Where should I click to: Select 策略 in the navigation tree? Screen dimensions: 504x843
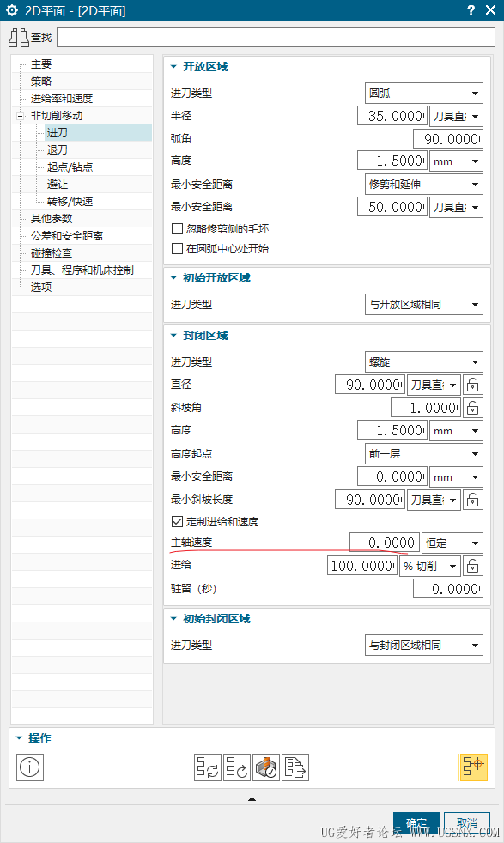click(41, 82)
